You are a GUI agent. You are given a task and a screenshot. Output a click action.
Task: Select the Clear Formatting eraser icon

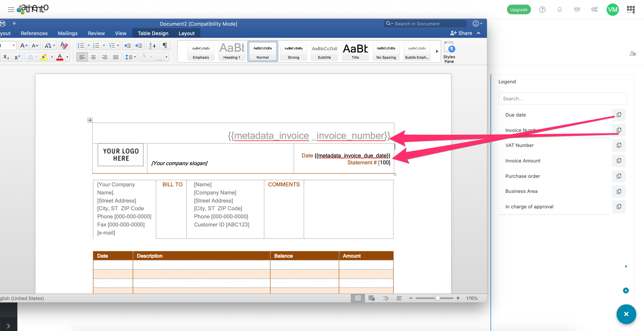[x=64, y=46]
